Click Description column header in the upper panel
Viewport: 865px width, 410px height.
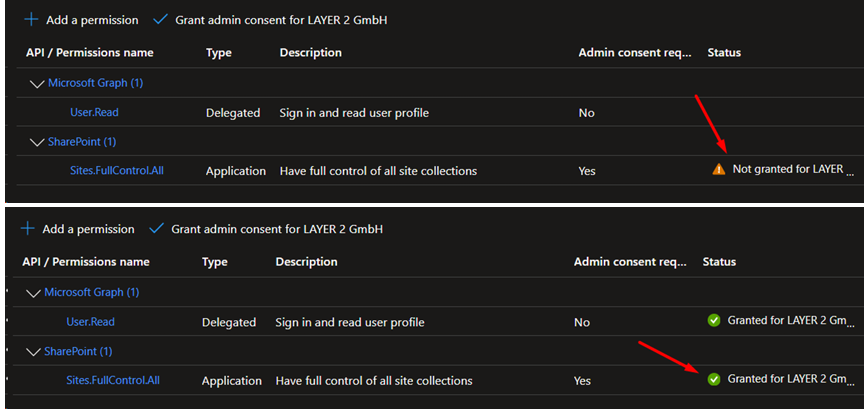(310, 52)
